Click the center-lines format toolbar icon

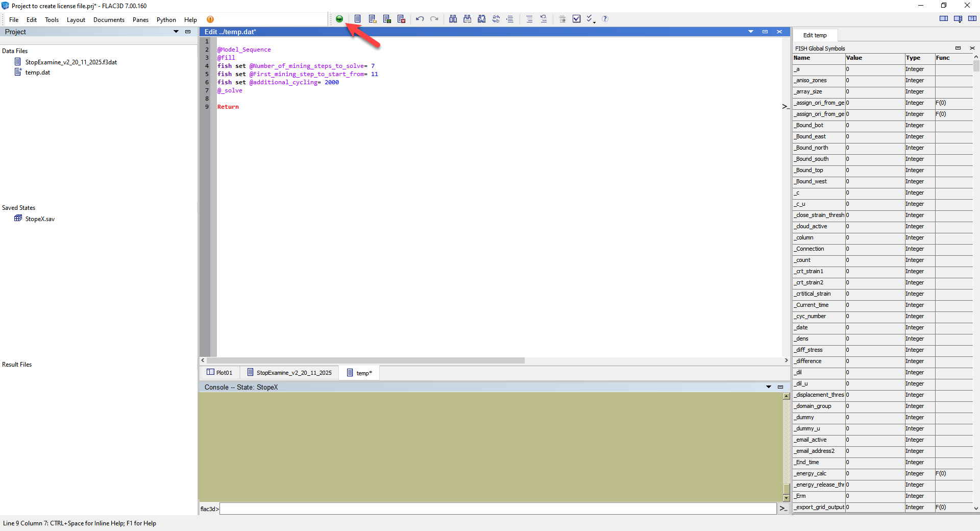529,19
